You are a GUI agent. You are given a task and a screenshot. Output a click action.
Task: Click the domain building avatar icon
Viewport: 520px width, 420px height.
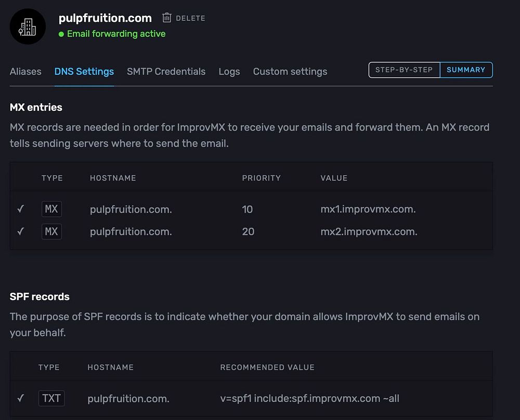pos(28,27)
